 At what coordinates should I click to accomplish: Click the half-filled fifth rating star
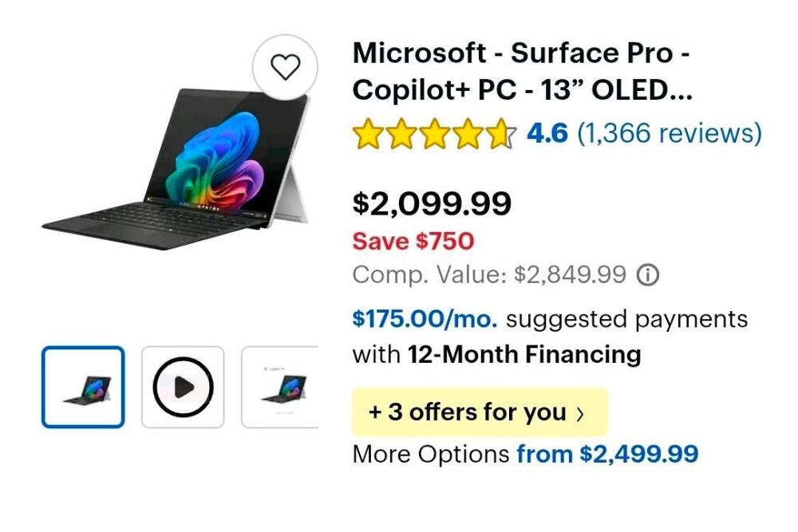point(501,133)
